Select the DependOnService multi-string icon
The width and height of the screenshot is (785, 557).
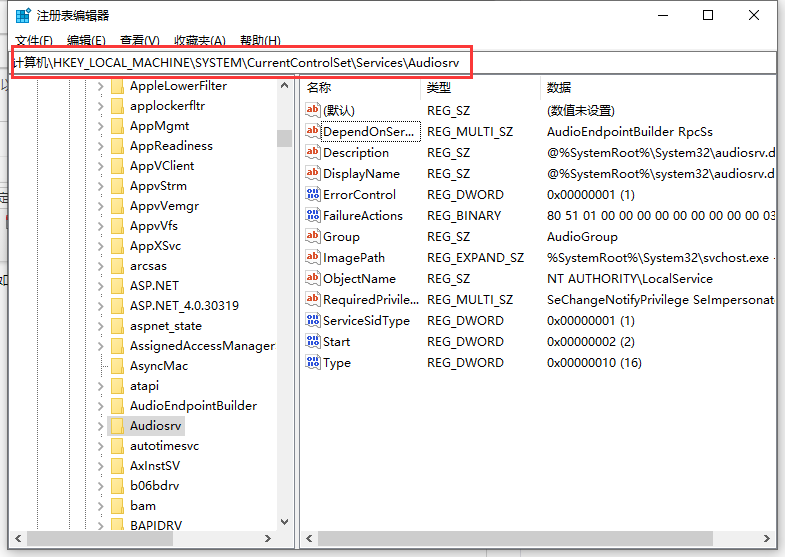click(x=313, y=132)
